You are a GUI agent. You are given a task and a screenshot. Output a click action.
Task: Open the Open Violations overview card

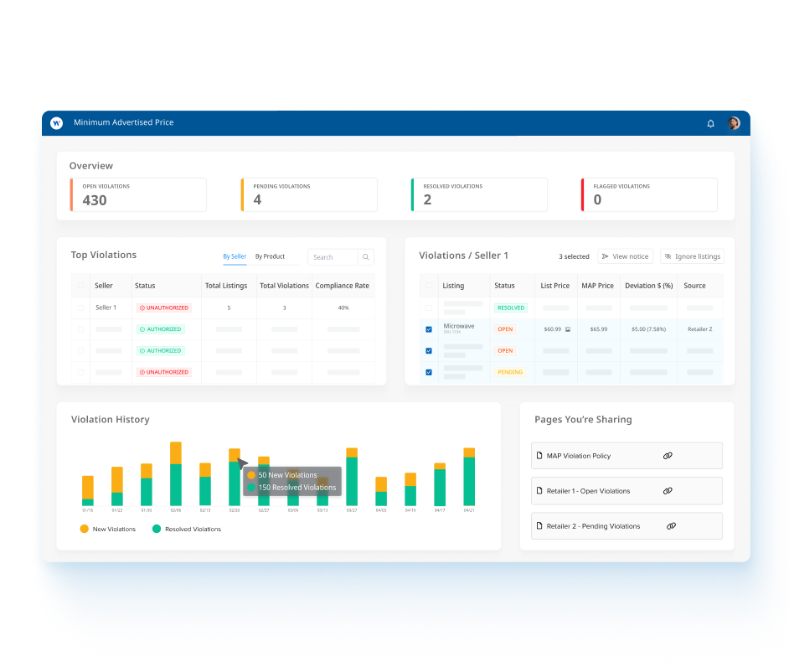(138, 194)
